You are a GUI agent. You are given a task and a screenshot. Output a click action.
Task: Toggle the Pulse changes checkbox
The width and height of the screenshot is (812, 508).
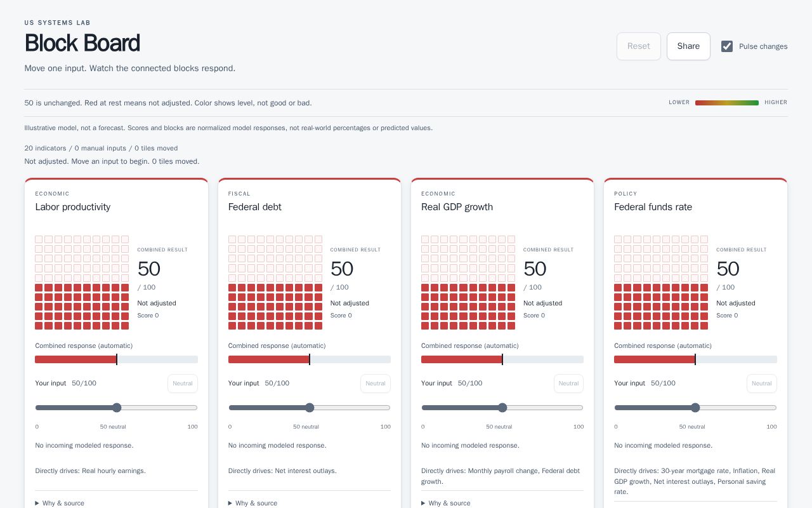727,46
